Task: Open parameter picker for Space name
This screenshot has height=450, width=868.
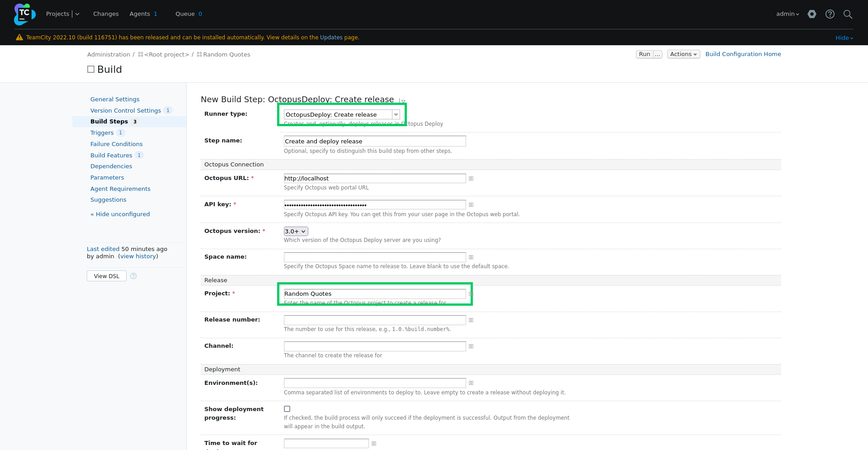Action: pos(471,257)
